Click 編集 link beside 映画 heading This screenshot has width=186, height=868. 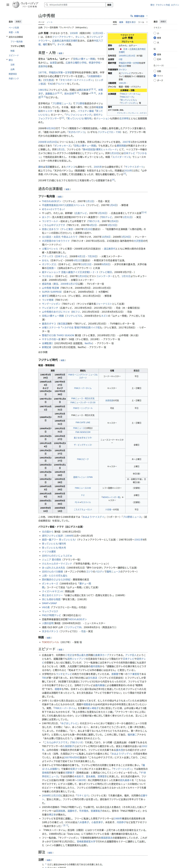click(x=49, y=638)
